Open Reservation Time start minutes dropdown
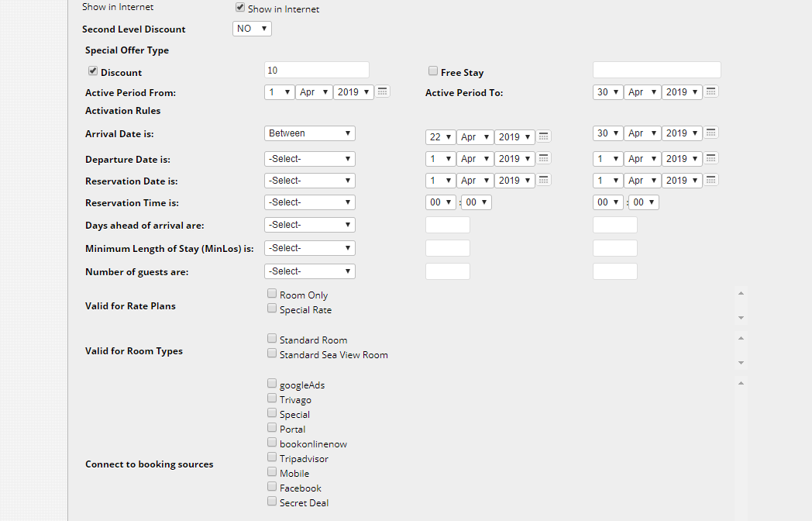This screenshot has width=812, height=521. (x=477, y=202)
